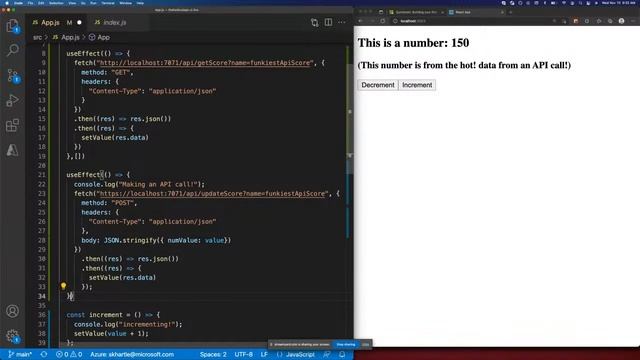Click the Decrement button

pyautogui.click(x=378, y=85)
